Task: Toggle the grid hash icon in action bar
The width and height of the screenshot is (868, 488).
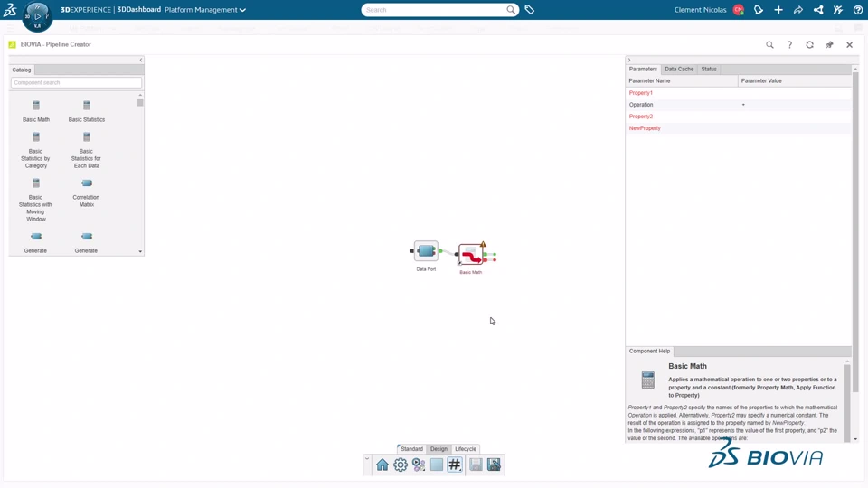Action: [x=455, y=465]
